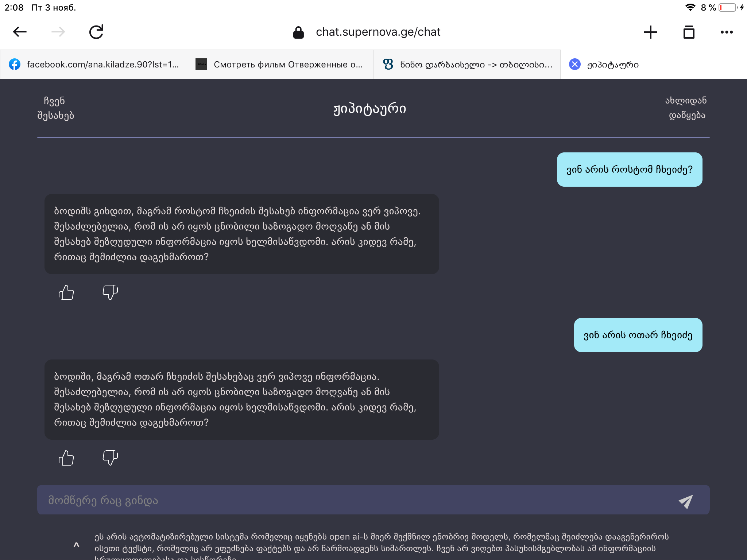
Task: Click the padlock site security icon
Action: pos(298,32)
